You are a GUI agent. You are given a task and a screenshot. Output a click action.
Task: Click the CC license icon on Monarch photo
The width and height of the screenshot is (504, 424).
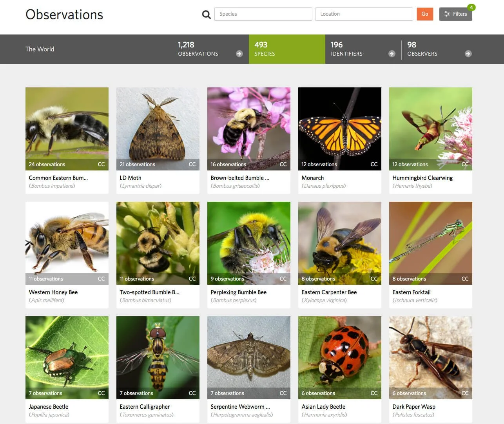coord(374,164)
